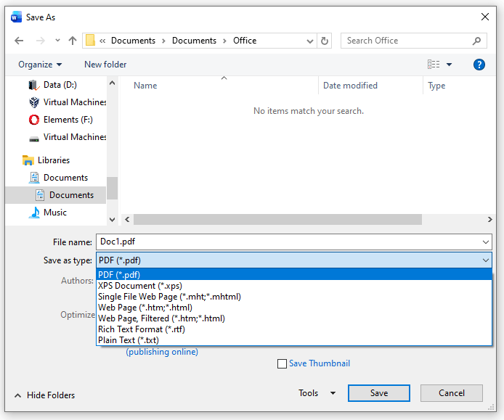Create a New folder
504x420 pixels.
(x=105, y=65)
